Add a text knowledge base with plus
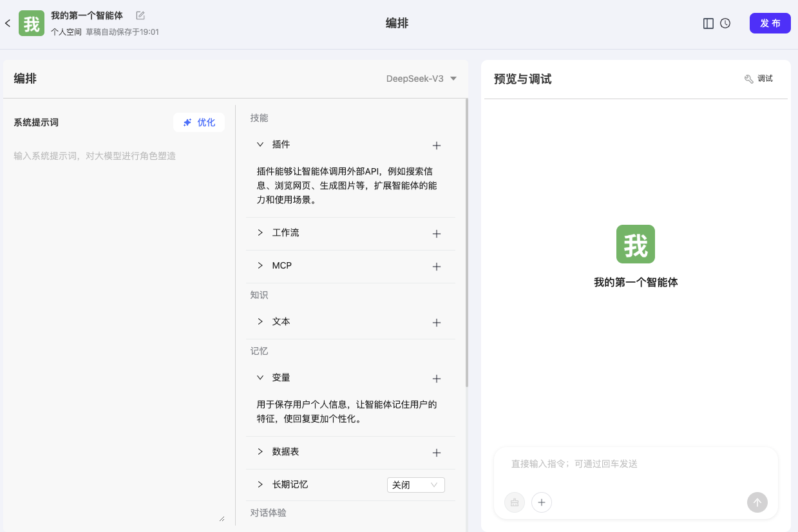This screenshot has width=798, height=532. (x=436, y=323)
